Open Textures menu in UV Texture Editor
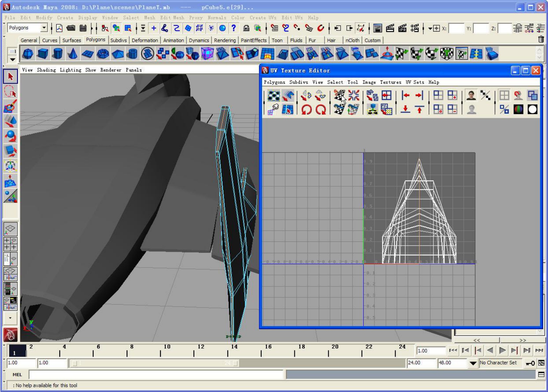 click(391, 82)
